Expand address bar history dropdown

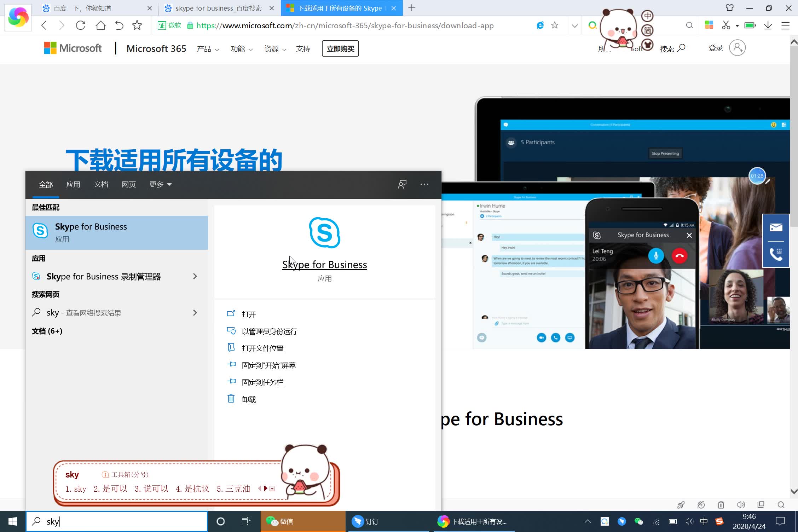coord(575,26)
